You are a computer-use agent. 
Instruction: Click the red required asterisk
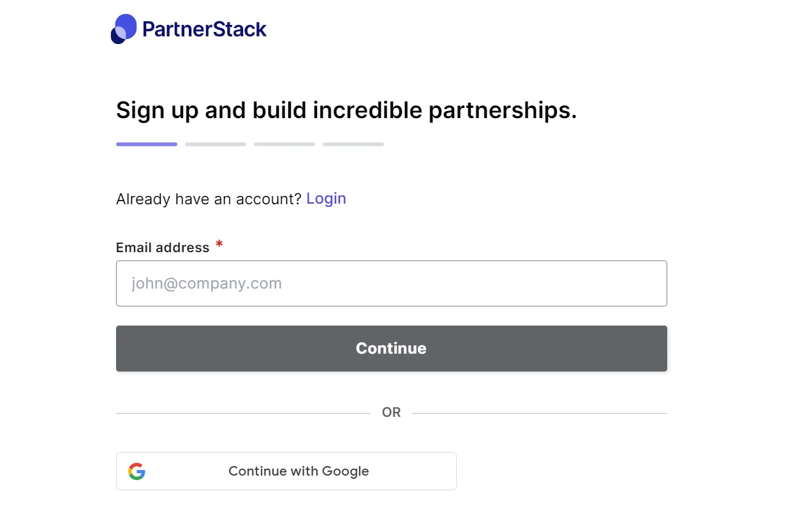click(x=219, y=245)
